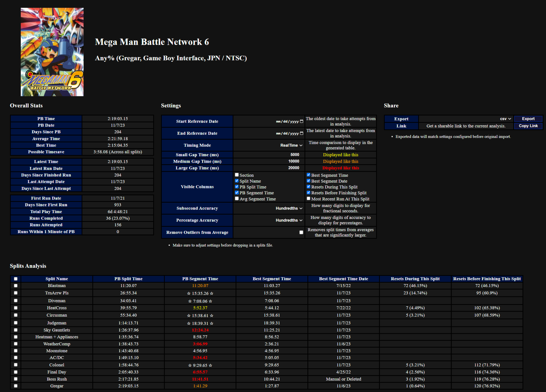Click the Copy Link button

click(x=528, y=126)
